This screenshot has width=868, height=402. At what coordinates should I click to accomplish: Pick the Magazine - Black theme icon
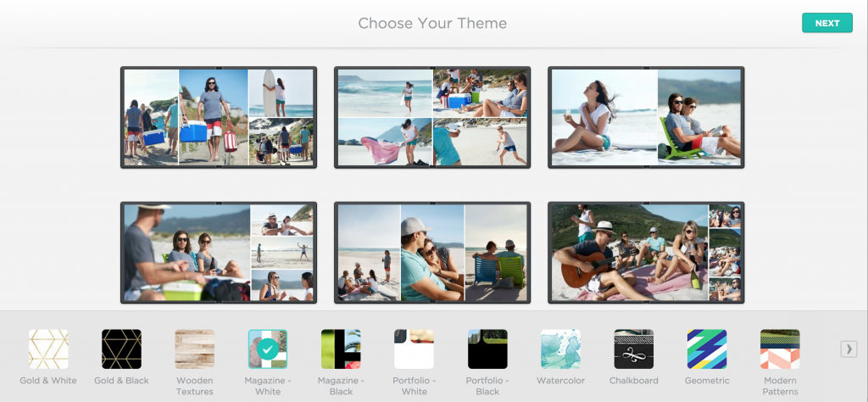[341, 349]
